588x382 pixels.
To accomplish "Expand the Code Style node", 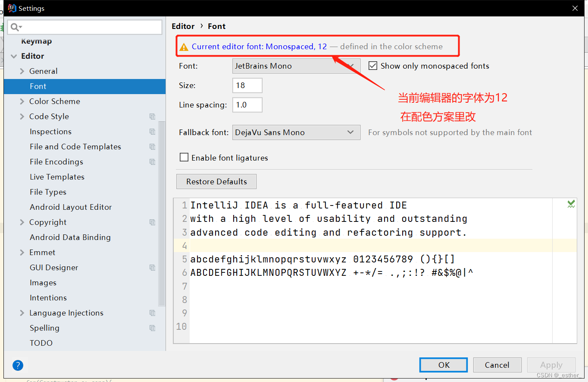I will point(22,117).
